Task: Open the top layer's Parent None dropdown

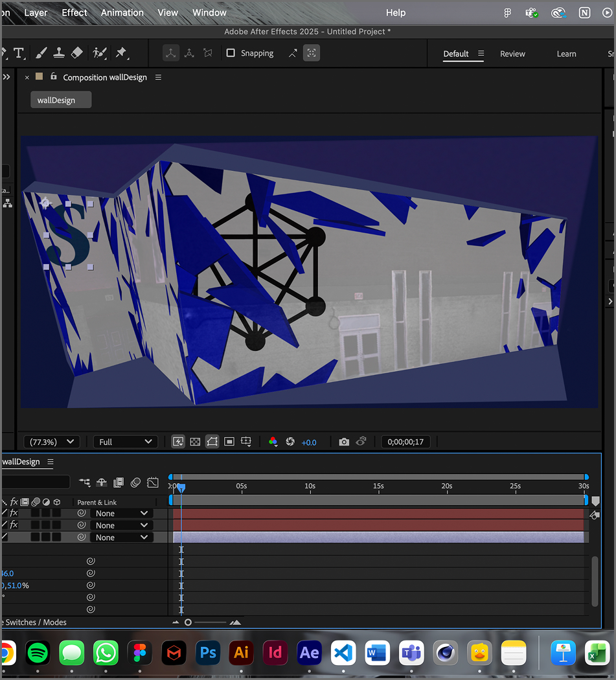Action: (x=121, y=513)
